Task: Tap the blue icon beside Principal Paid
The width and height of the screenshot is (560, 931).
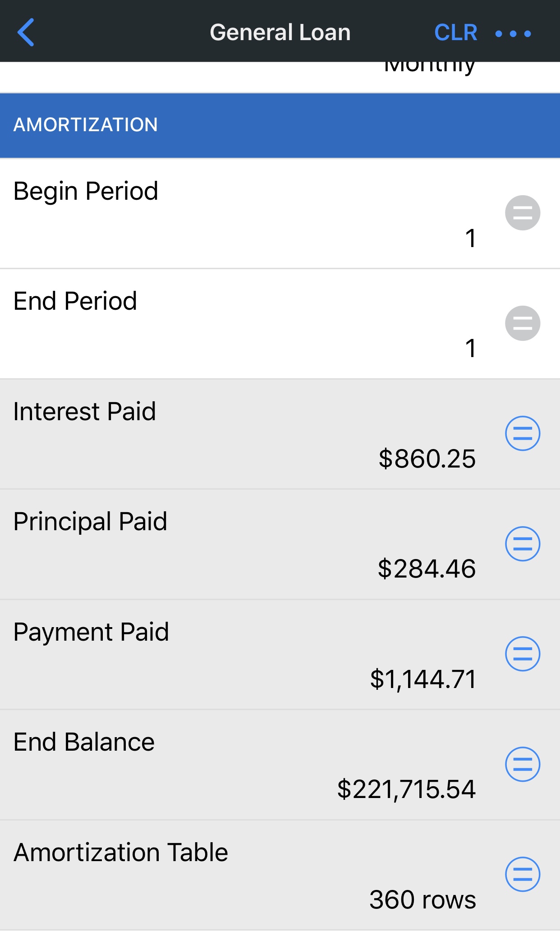Action: [x=523, y=544]
